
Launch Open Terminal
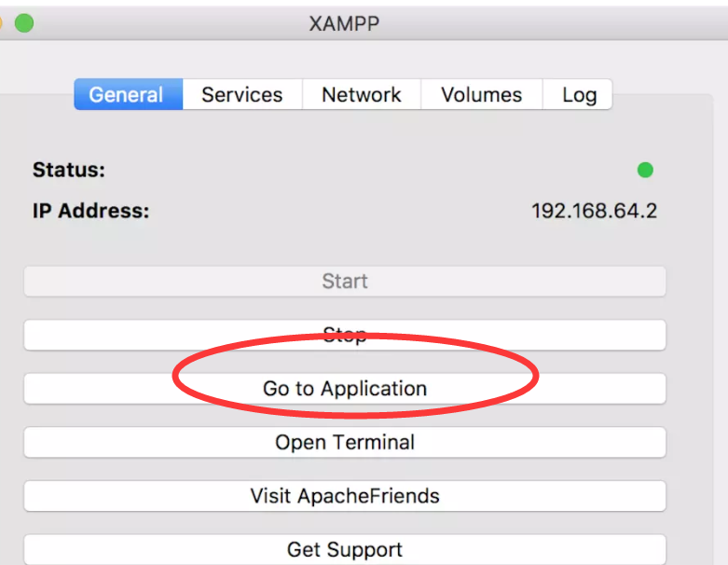pyautogui.click(x=345, y=443)
